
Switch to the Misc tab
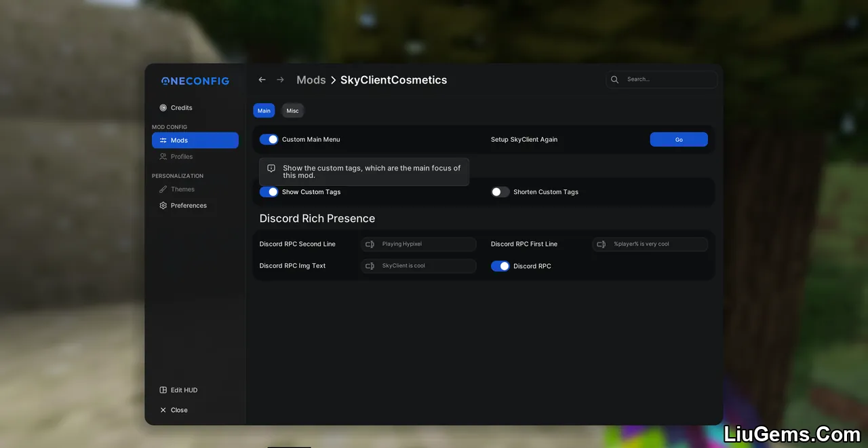click(292, 111)
